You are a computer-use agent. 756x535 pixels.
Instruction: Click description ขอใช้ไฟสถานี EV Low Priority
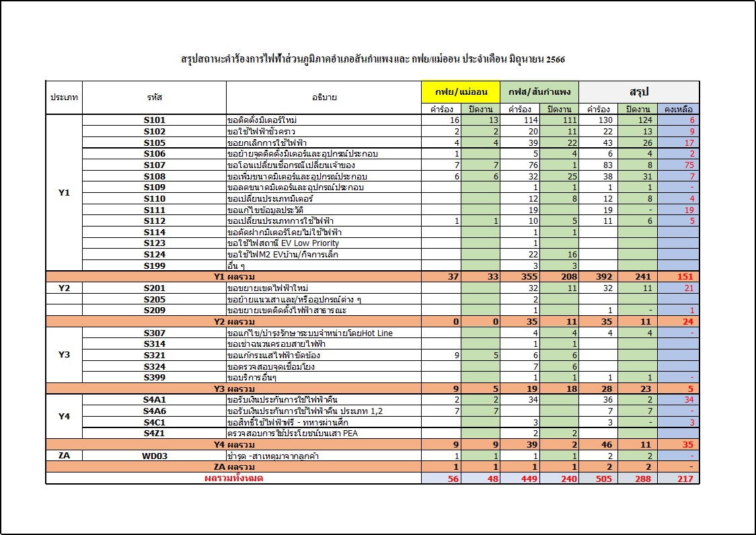tap(284, 243)
